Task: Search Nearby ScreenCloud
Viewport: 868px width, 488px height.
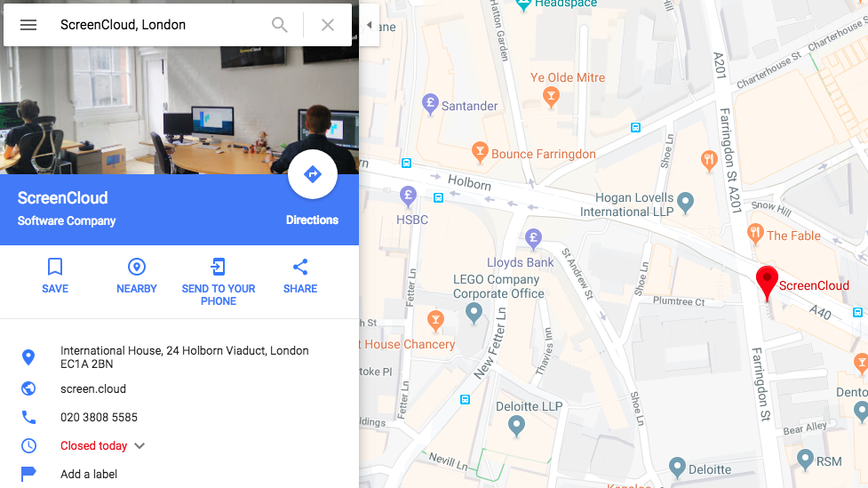Action: click(x=137, y=276)
